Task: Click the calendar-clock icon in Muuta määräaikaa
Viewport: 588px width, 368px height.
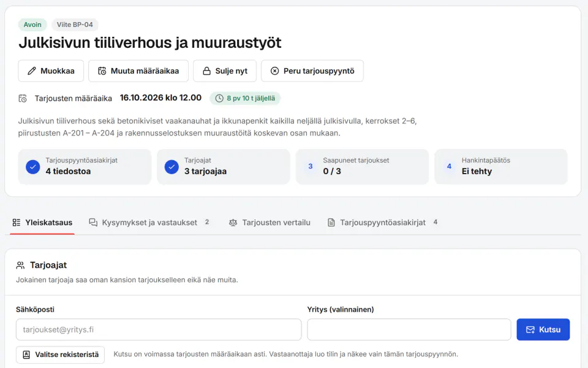Action: coord(102,71)
